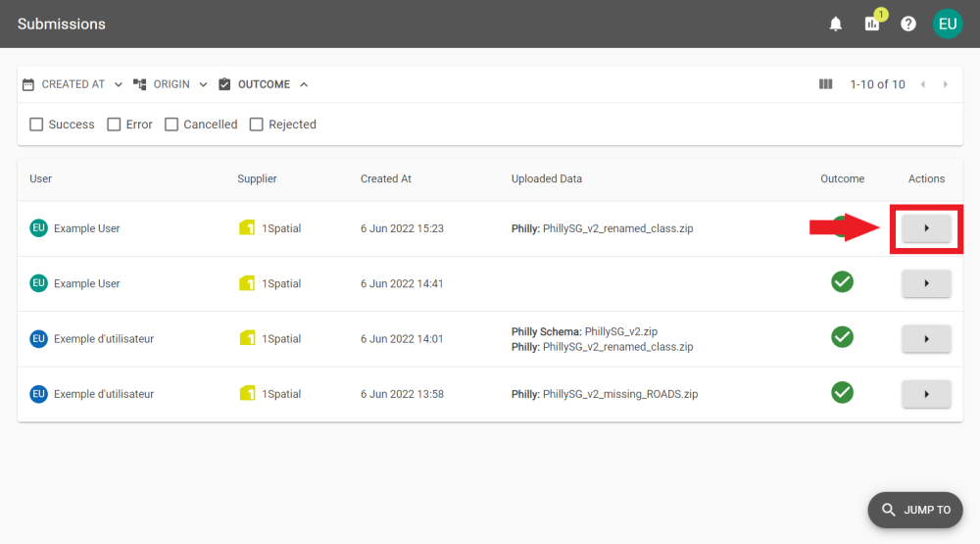Screen dimensions: 980x544
Task: Open actions for the 14:01 submission
Action: [926, 339]
